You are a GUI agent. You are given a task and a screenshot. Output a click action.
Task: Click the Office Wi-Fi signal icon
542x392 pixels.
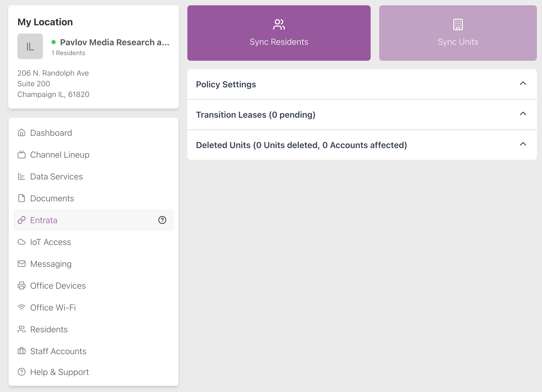pos(22,307)
